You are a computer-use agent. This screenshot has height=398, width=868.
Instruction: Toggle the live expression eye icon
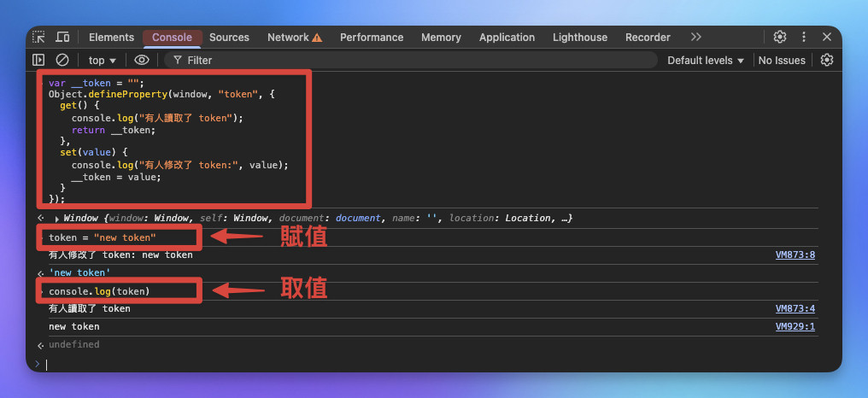pos(142,60)
